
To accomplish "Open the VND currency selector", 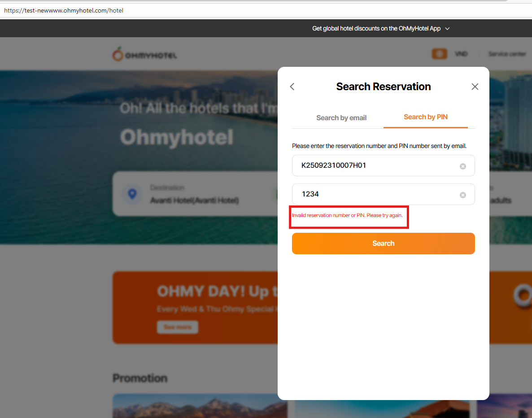I will coord(461,54).
